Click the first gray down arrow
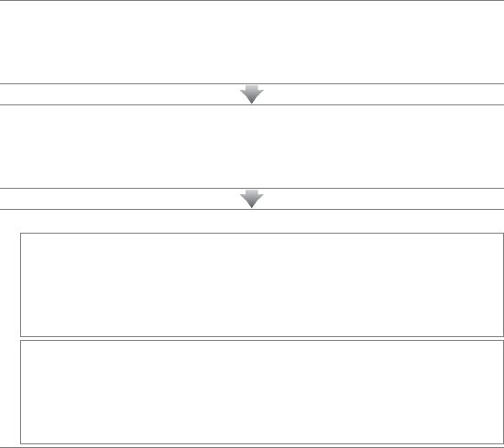504x448 pixels. (x=252, y=94)
